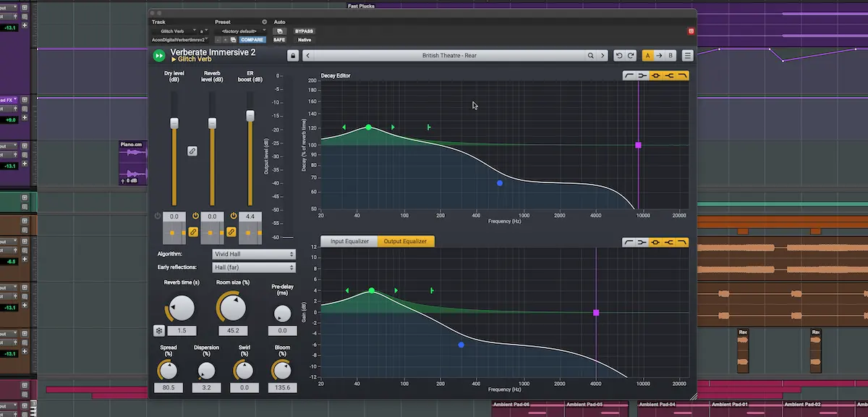Click the redo arrow button
This screenshot has width=868, height=417.
tap(631, 56)
